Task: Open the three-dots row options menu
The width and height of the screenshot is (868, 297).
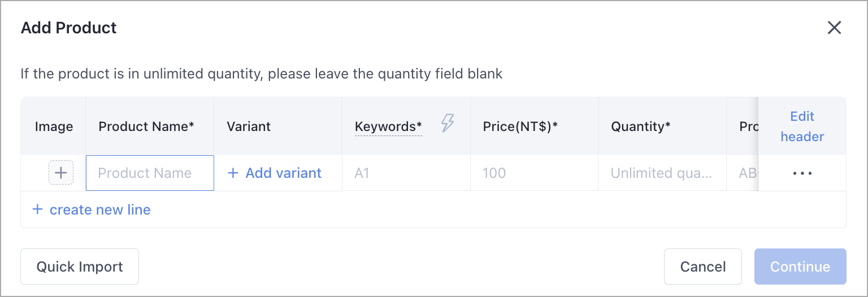Action: pos(802,173)
